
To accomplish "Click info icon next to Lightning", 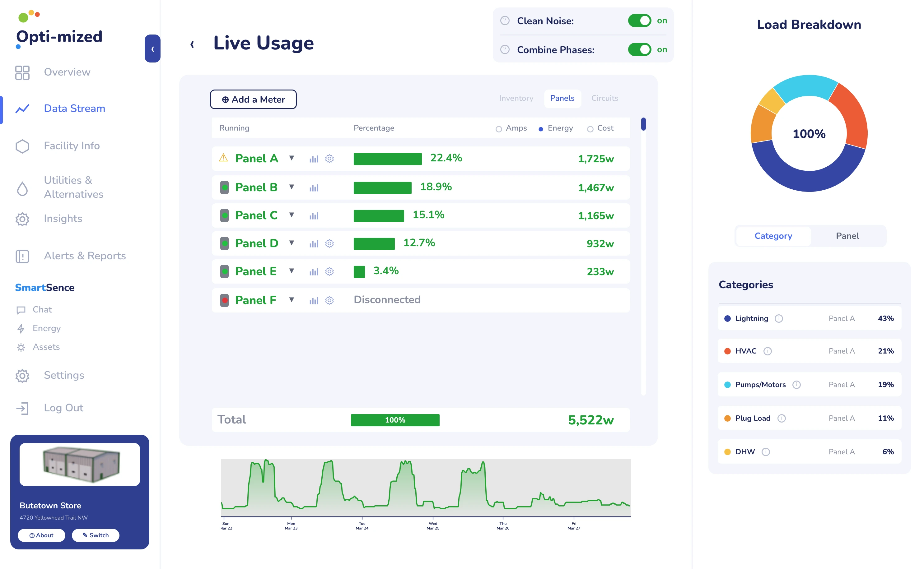I will click(x=779, y=318).
